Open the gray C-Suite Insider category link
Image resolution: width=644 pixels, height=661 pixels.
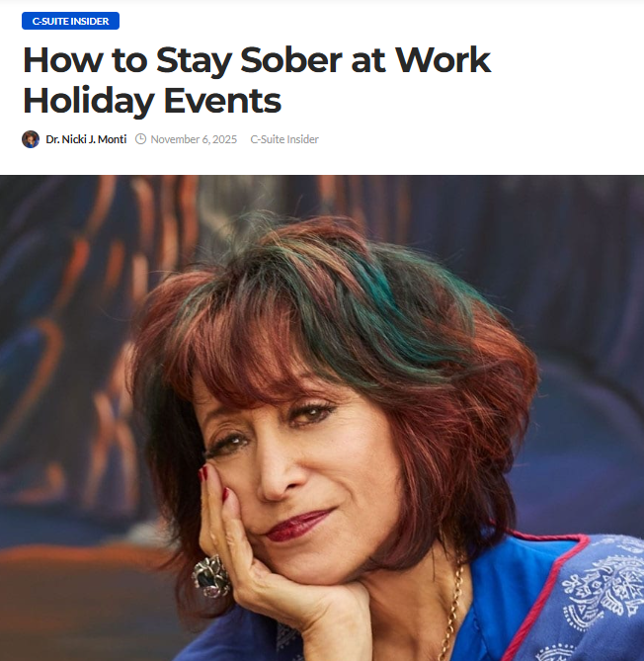point(284,139)
